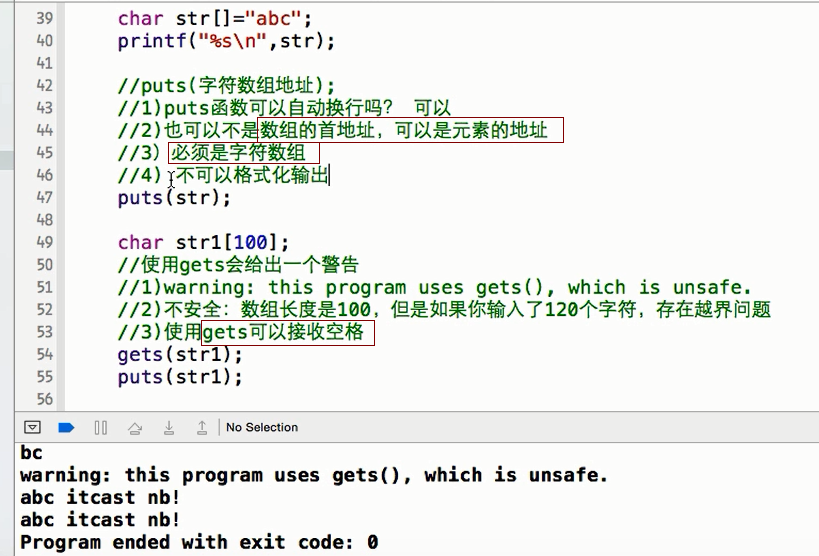
Task: Click the comment text 数组的首地址
Action: tap(318, 130)
